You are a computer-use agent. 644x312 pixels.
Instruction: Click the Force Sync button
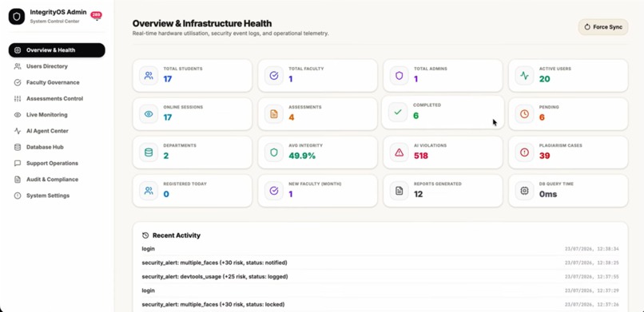tap(603, 27)
